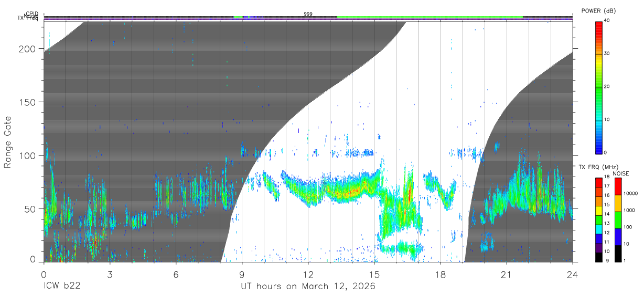
Task: Click the 6 tick on UT hours axis
Action: coord(176,273)
